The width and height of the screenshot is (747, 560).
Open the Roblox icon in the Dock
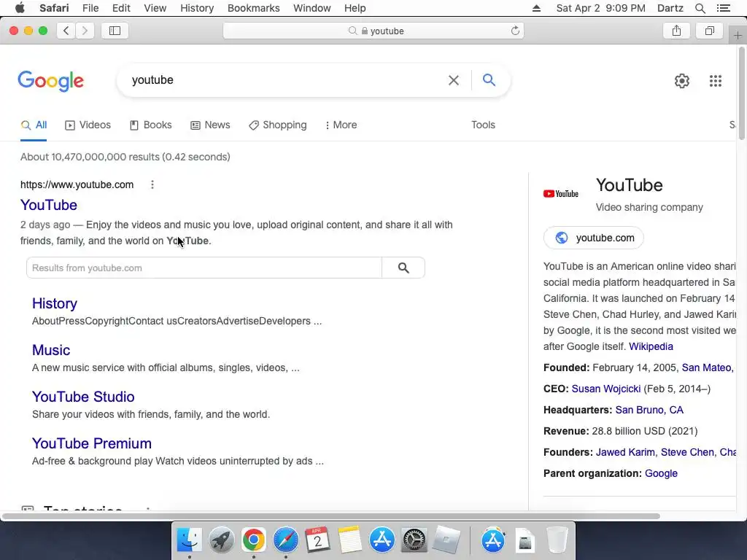pyautogui.click(x=446, y=540)
